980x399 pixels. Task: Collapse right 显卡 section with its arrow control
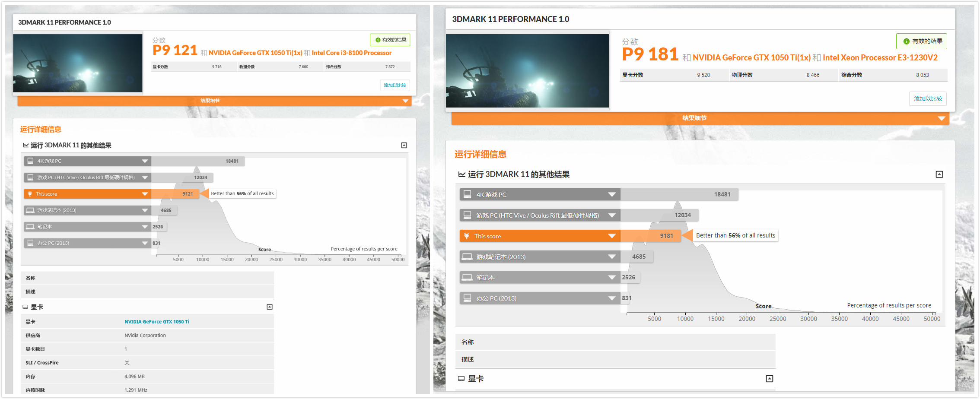click(769, 378)
